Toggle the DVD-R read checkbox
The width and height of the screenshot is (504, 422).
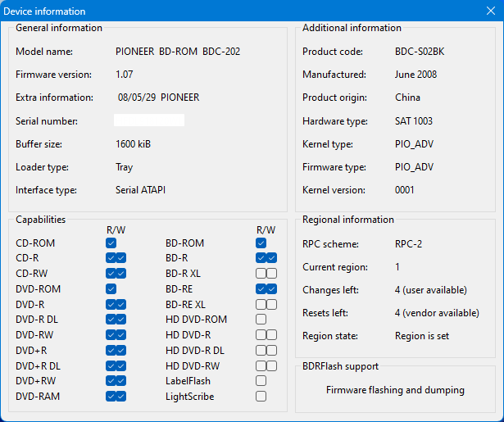(x=111, y=304)
